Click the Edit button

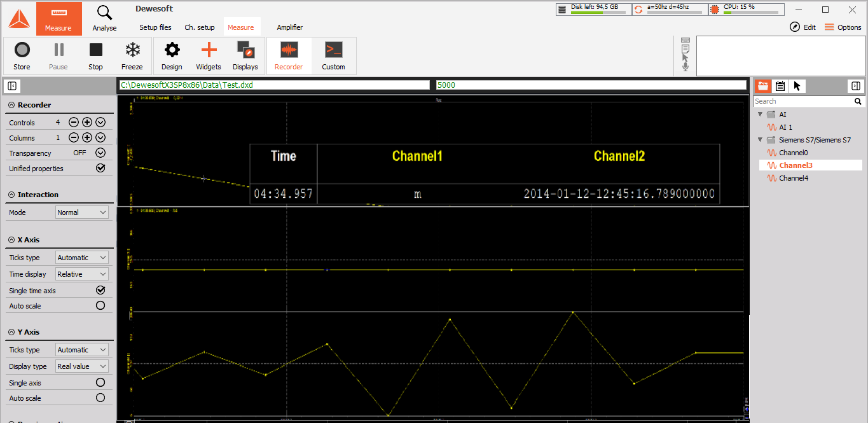point(803,27)
